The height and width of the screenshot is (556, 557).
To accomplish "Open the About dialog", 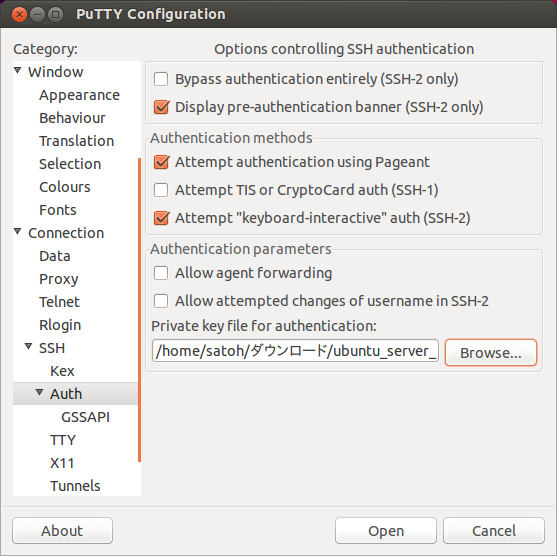I will (x=62, y=531).
